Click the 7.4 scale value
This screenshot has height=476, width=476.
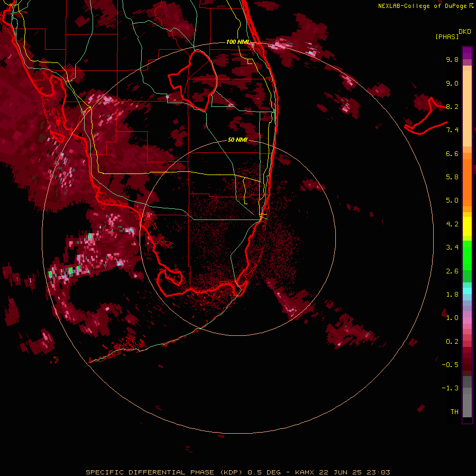452,130
